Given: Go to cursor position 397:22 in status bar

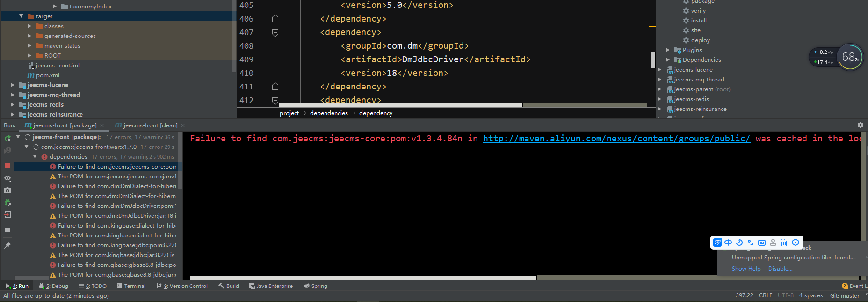Looking at the screenshot, I should click(x=744, y=295).
